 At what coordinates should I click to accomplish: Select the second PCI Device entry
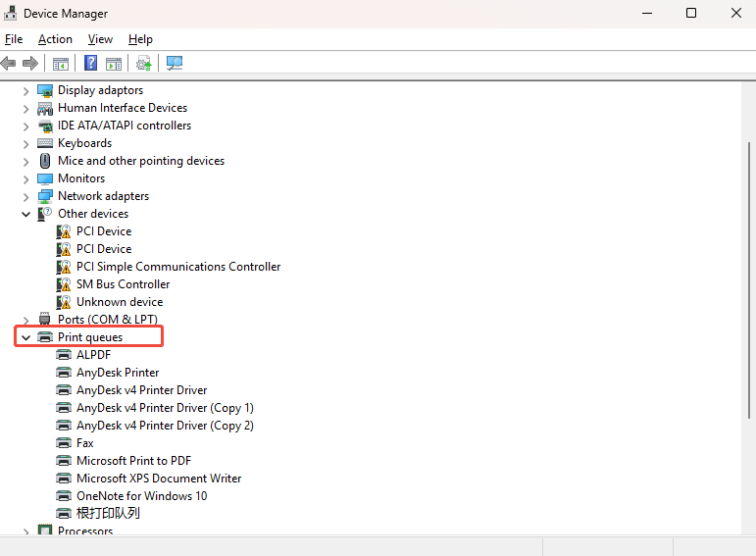click(x=104, y=249)
